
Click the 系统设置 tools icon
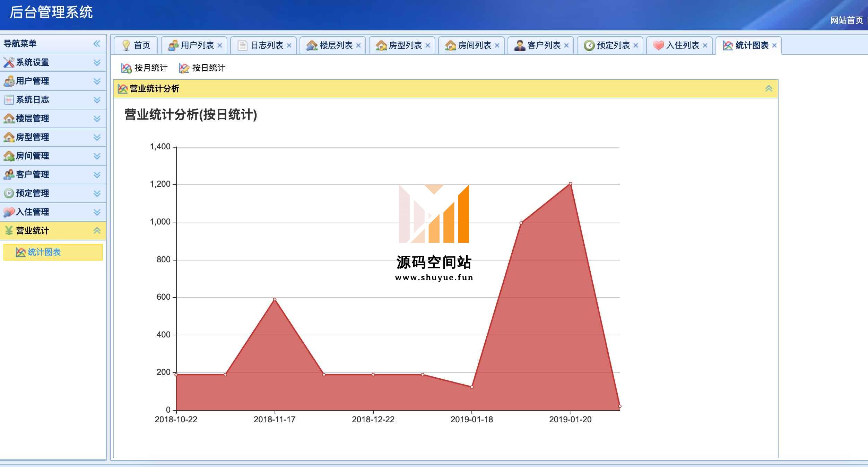pyautogui.click(x=9, y=62)
